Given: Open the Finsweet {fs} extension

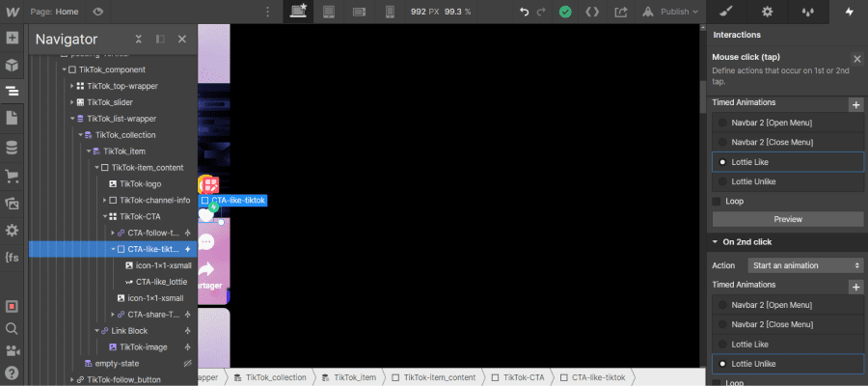Looking at the screenshot, I should click(12, 258).
